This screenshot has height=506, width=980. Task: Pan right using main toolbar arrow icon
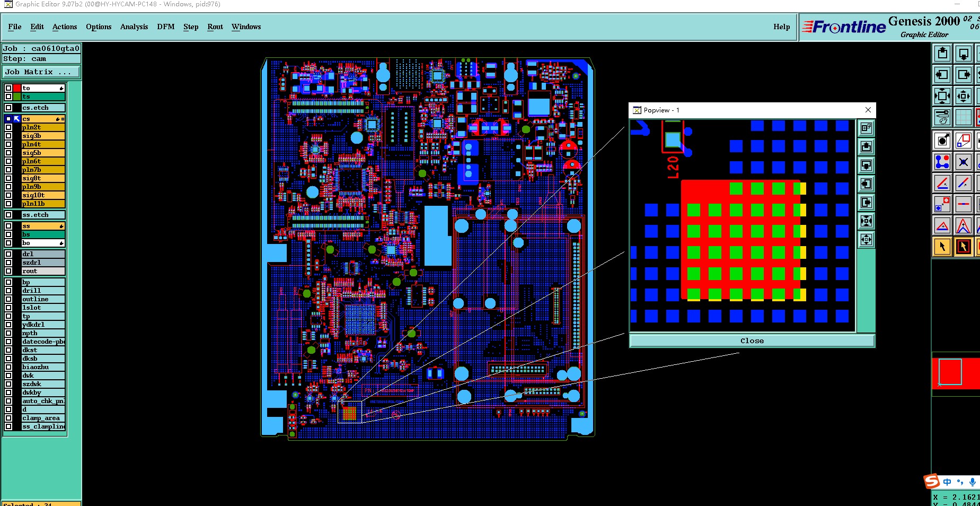pos(964,75)
